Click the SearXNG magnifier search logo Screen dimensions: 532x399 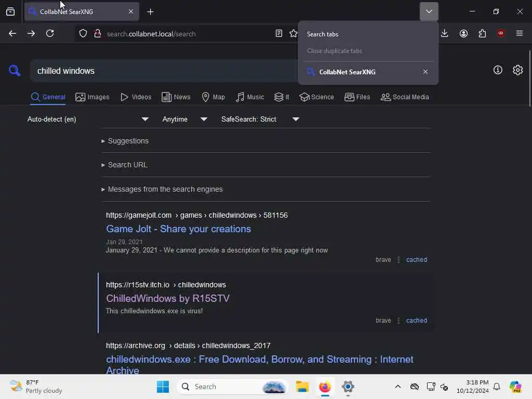[x=14, y=71]
